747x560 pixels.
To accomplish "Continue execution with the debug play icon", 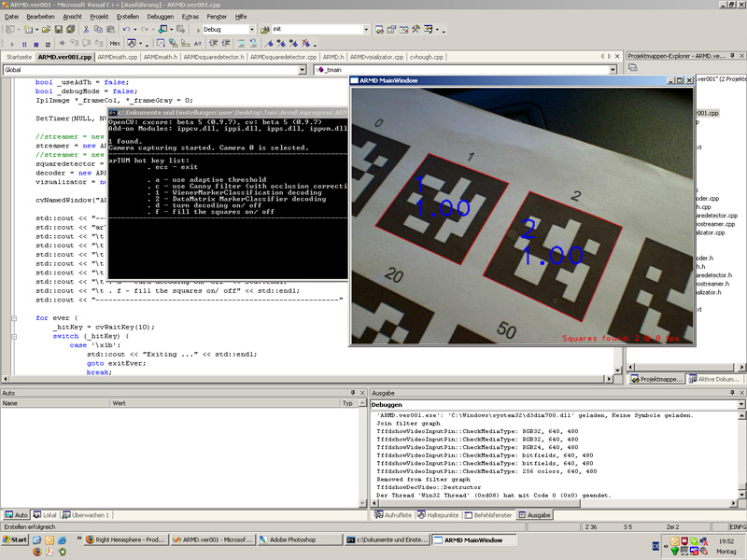I will (x=12, y=44).
